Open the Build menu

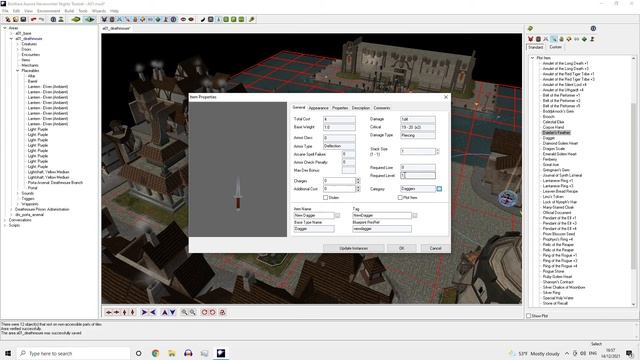point(69,11)
